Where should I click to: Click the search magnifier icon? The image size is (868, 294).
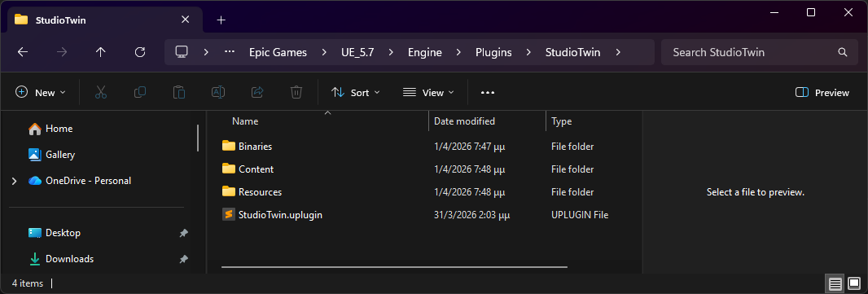coord(843,53)
